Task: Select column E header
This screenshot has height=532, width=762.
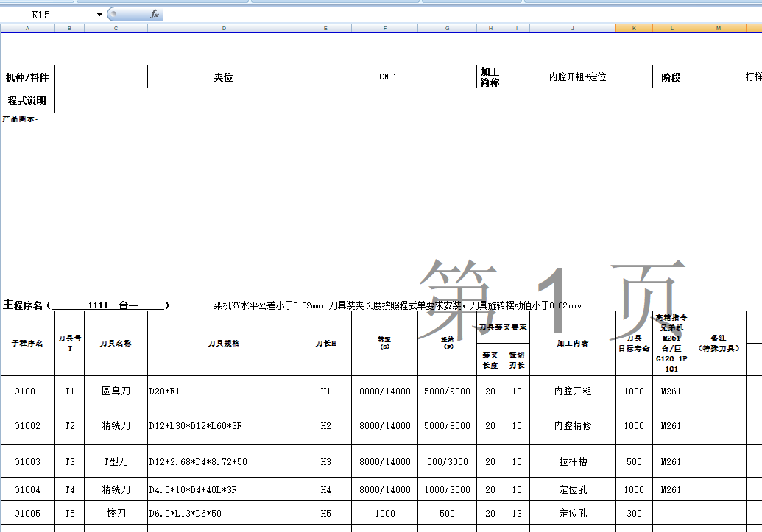Action: 325,28
